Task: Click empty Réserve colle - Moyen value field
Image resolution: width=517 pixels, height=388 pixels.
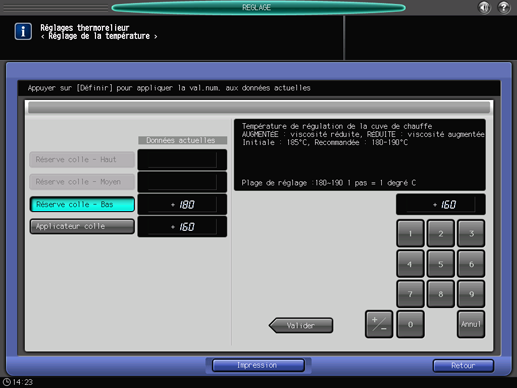Action: point(182,182)
